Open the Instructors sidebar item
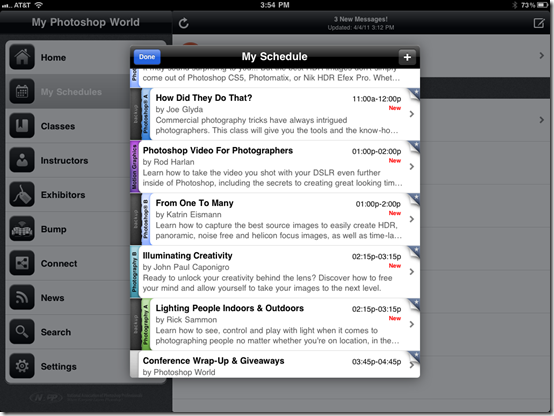554x416 pixels. click(x=86, y=160)
